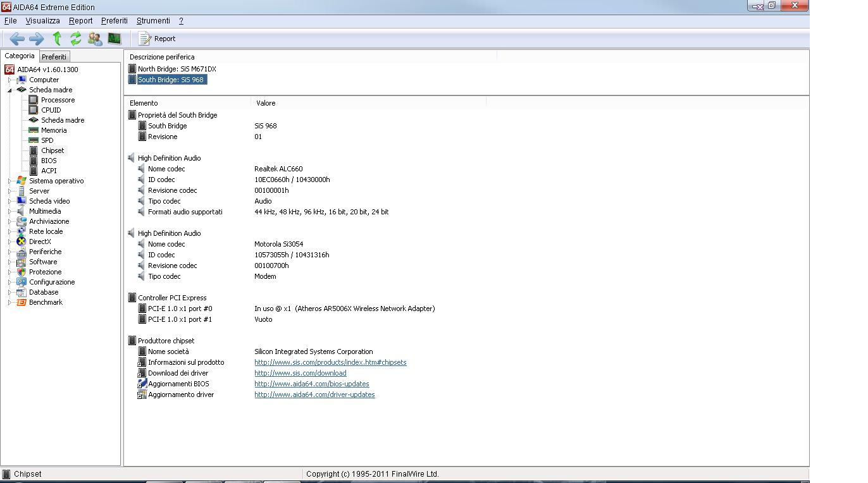Open the aida64.com driver-updates link
Image resolution: width=868 pixels, height=483 pixels.
coord(314,394)
